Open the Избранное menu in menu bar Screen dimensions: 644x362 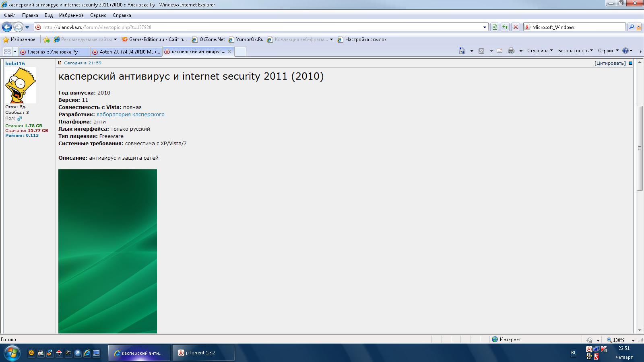click(x=71, y=15)
